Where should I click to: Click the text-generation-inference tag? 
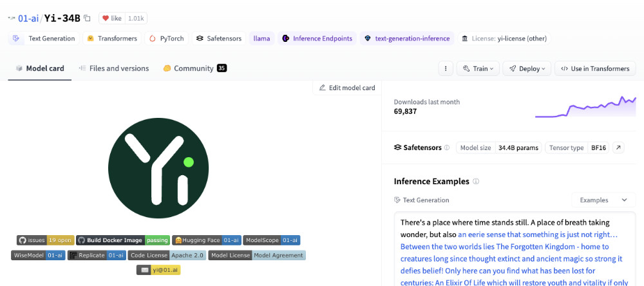pyautogui.click(x=407, y=39)
